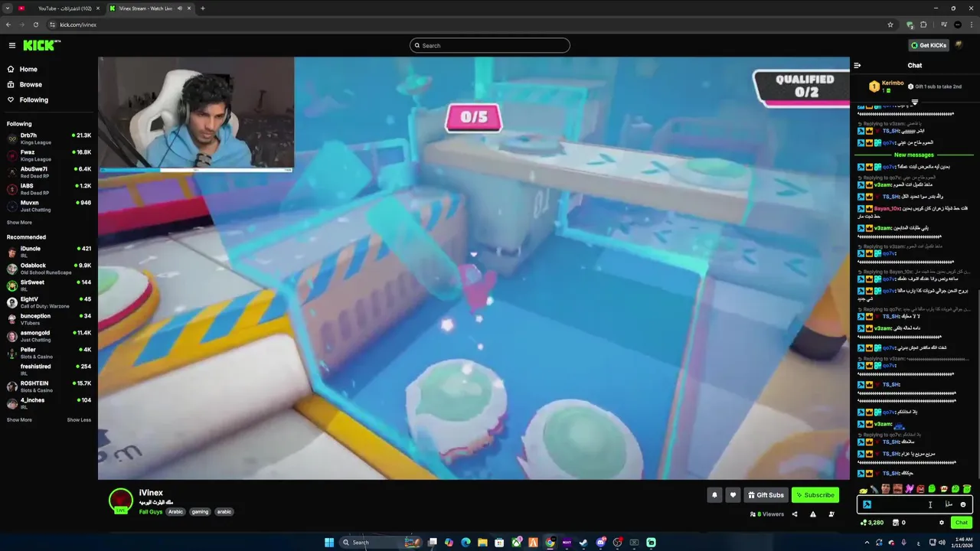The image size is (980, 551).
Task: Open recommended channel Peller
Action: [x=49, y=352]
